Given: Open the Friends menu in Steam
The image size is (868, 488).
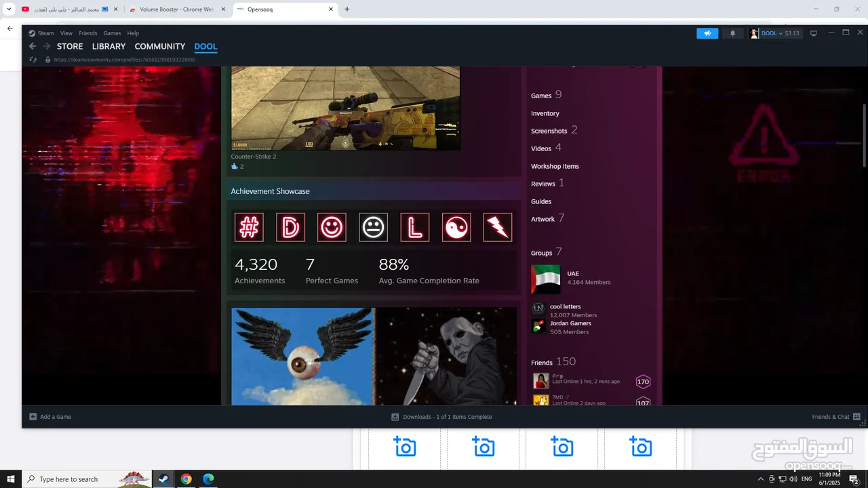Looking at the screenshot, I should pos(88,33).
